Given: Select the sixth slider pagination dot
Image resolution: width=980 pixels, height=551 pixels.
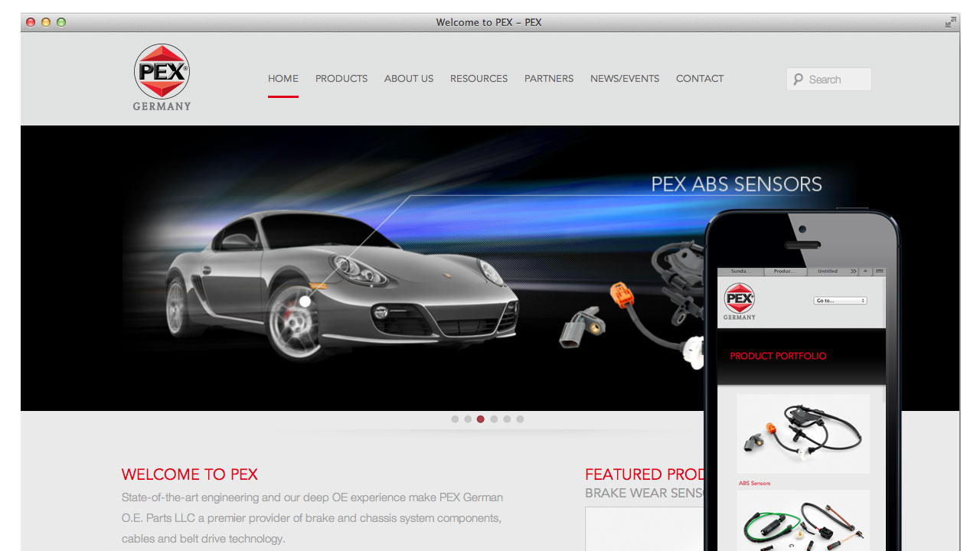Looking at the screenshot, I should [520, 419].
